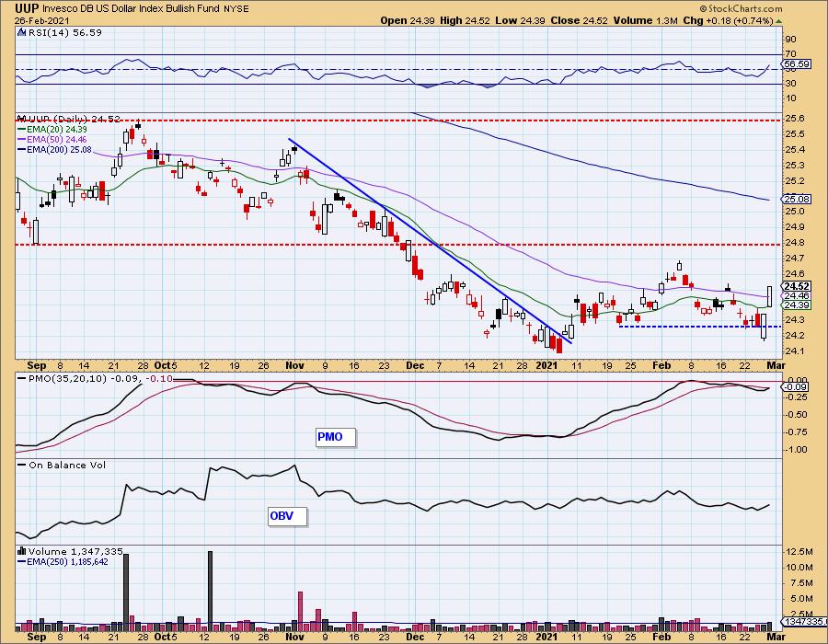This screenshot has height=644, width=828.
Task: Click the Open 24.39 value
Action: (408, 20)
